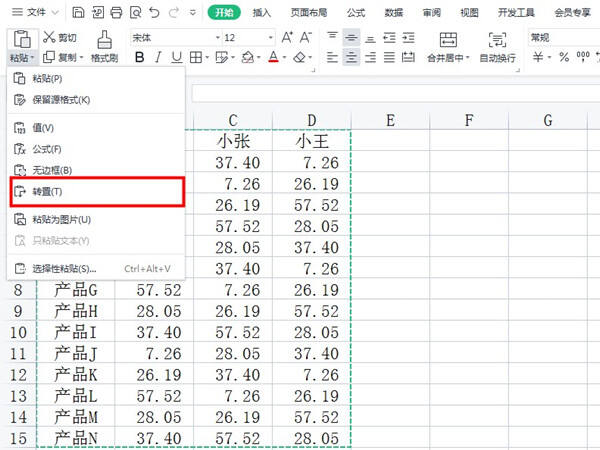Screen dimensions: 600x450
Task: Apply thousands separator 000 format
Action: coord(583,57)
